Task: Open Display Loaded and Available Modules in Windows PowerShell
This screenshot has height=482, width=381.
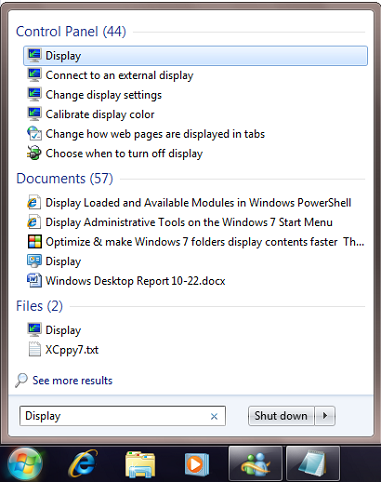Action: coord(198,203)
